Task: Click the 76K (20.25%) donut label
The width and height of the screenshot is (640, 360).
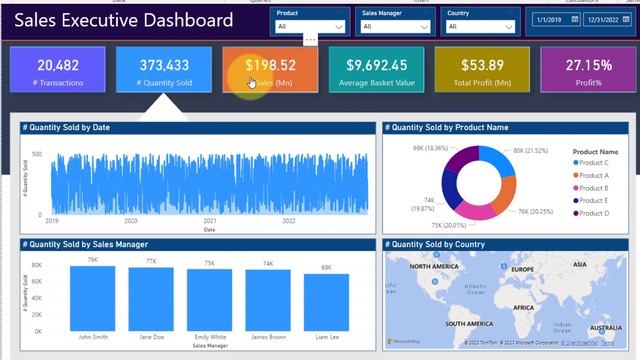Action: pos(536,211)
